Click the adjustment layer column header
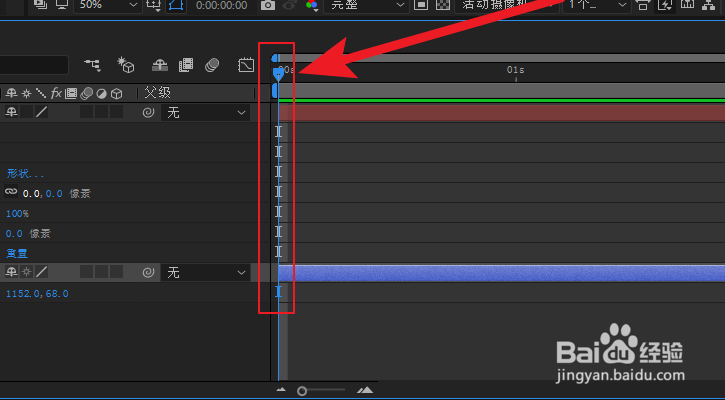Viewport: 725px width, 400px height. 101,94
